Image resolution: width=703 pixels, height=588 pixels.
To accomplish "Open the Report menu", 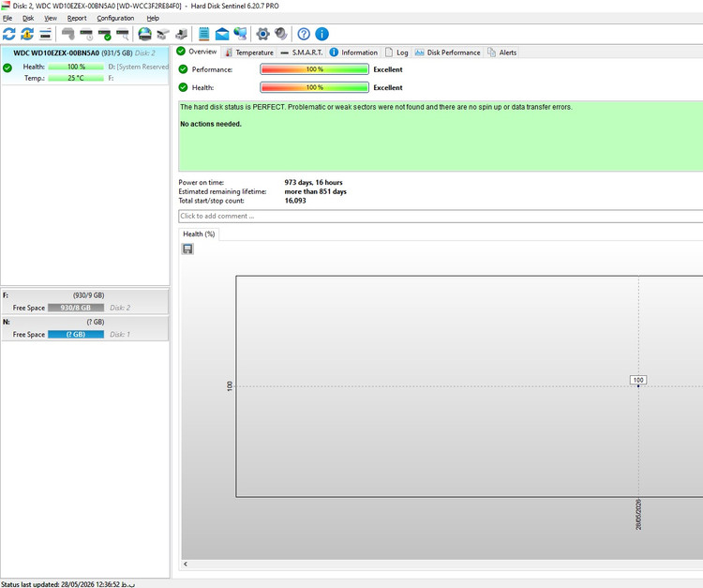I will [x=77, y=19].
